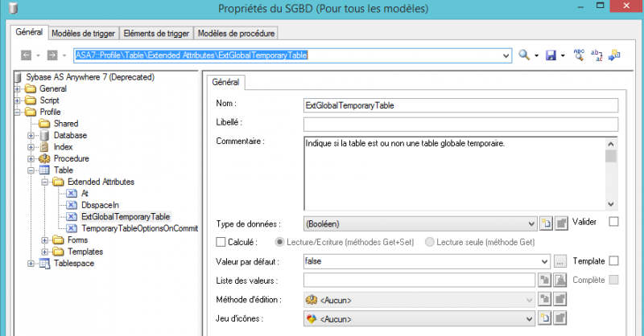Expand the Script folder node

(x=17, y=100)
